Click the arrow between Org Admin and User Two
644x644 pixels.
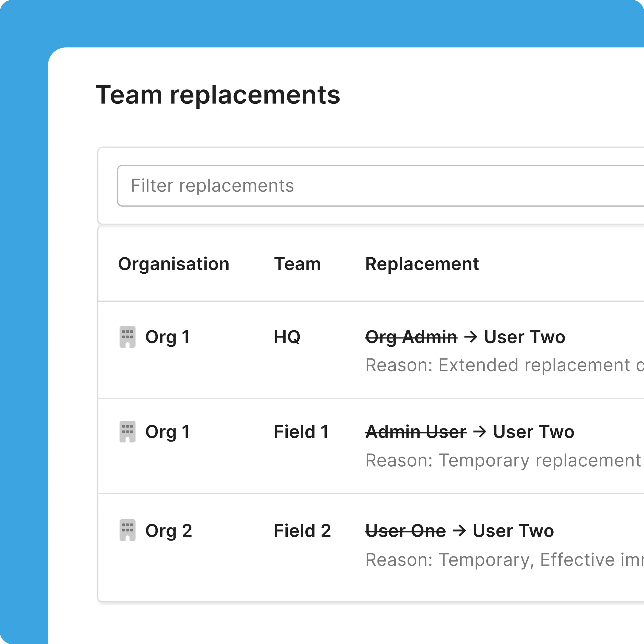click(x=471, y=337)
